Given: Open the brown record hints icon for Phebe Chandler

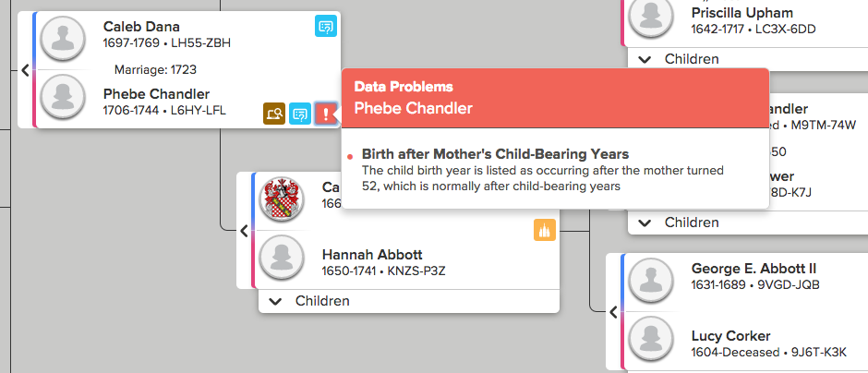Looking at the screenshot, I should click(x=274, y=114).
